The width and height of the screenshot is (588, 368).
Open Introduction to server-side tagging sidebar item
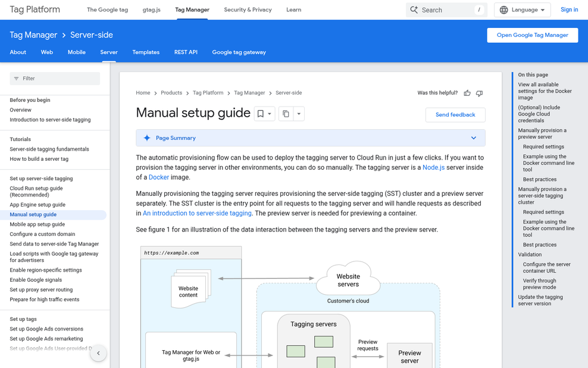coord(50,120)
